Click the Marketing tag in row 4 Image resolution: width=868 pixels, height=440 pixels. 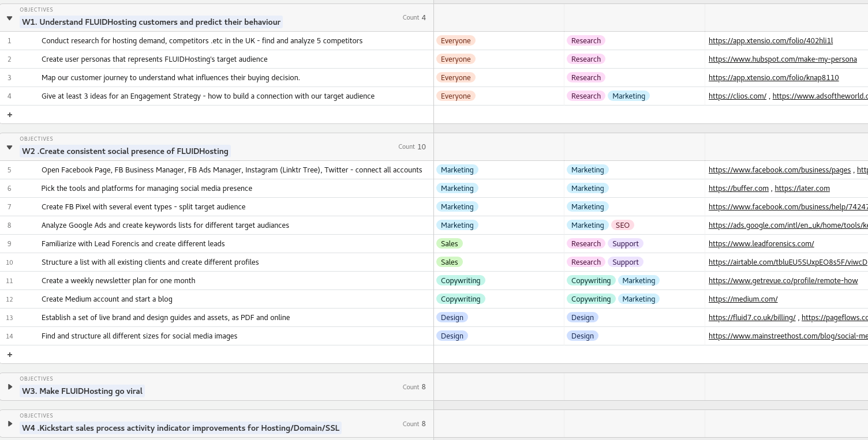pyautogui.click(x=628, y=96)
